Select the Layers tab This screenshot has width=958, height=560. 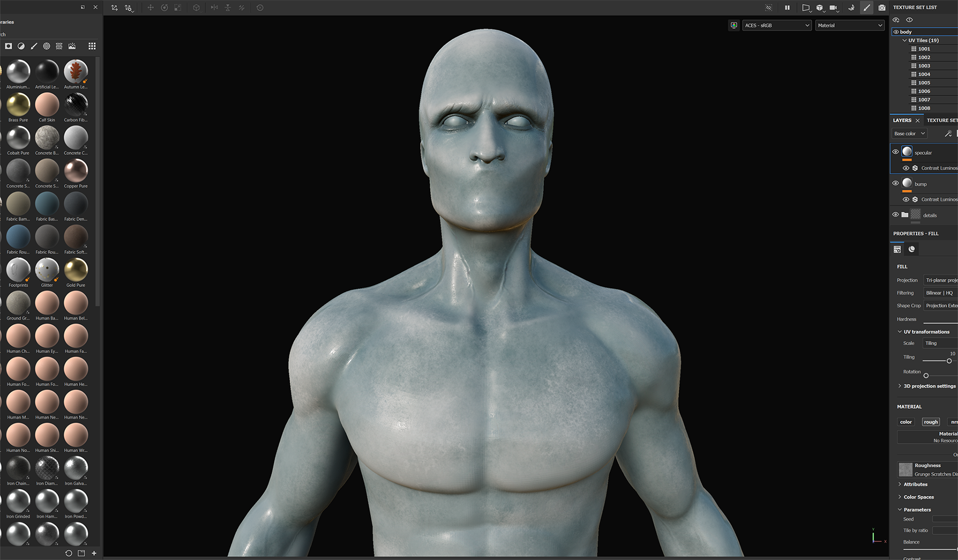(902, 120)
